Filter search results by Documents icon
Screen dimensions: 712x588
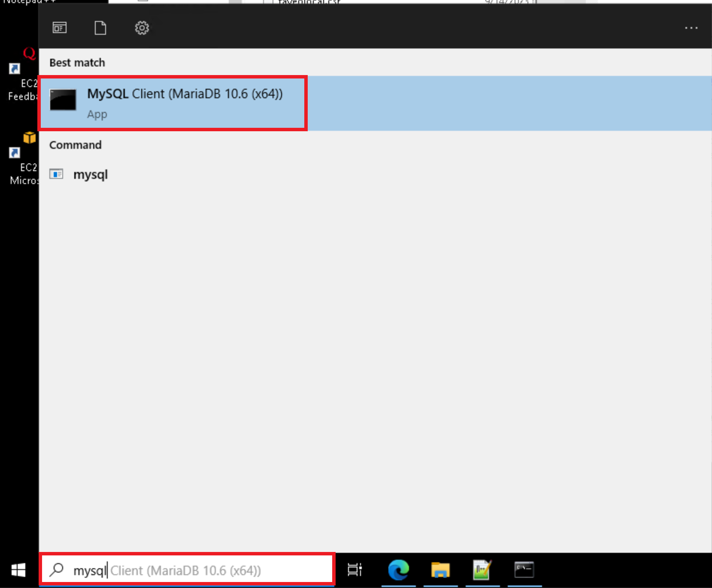100,28
